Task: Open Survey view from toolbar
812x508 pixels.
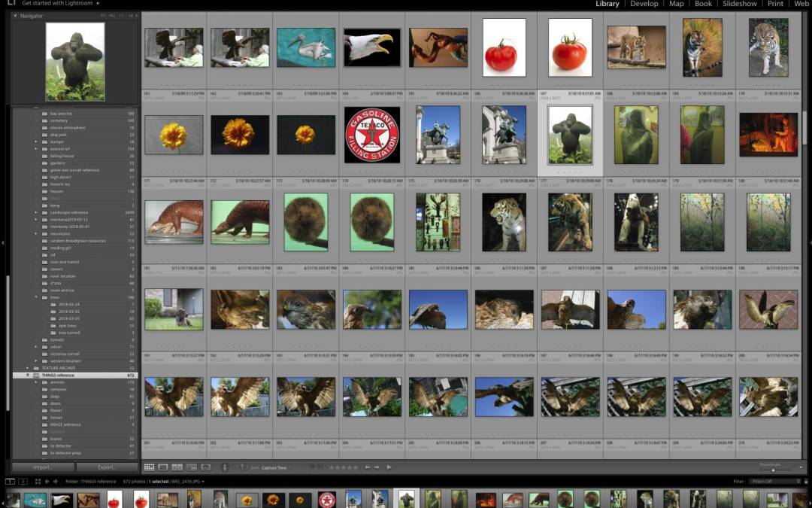Action: pos(191,467)
